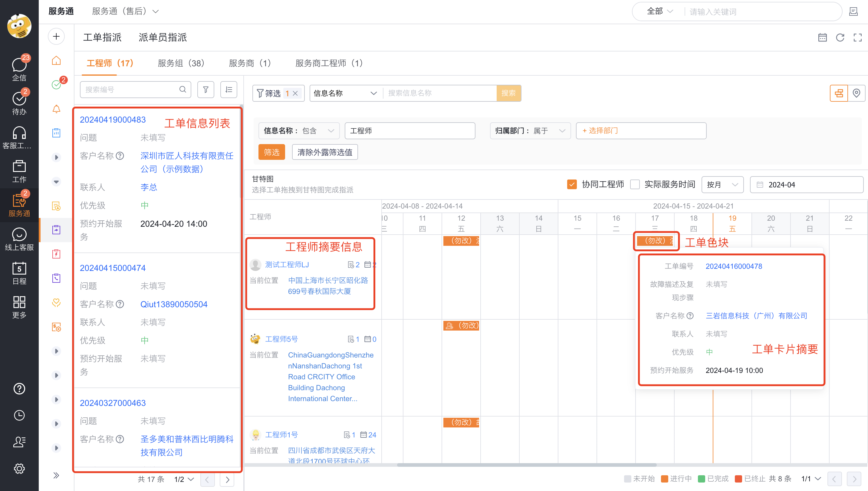Open the 信息名称 包含 condition dropdown
This screenshot has height=491, width=868.
[300, 131]
